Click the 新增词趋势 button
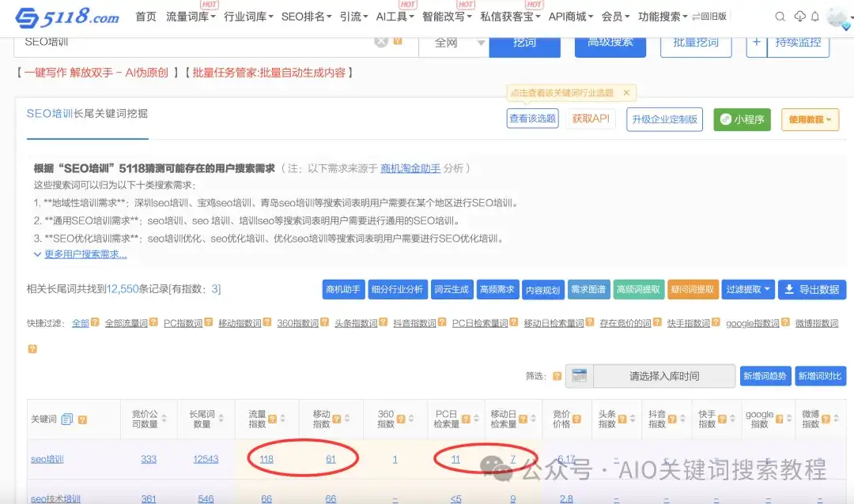Viewport: 854px width, 504px height. 765,376
